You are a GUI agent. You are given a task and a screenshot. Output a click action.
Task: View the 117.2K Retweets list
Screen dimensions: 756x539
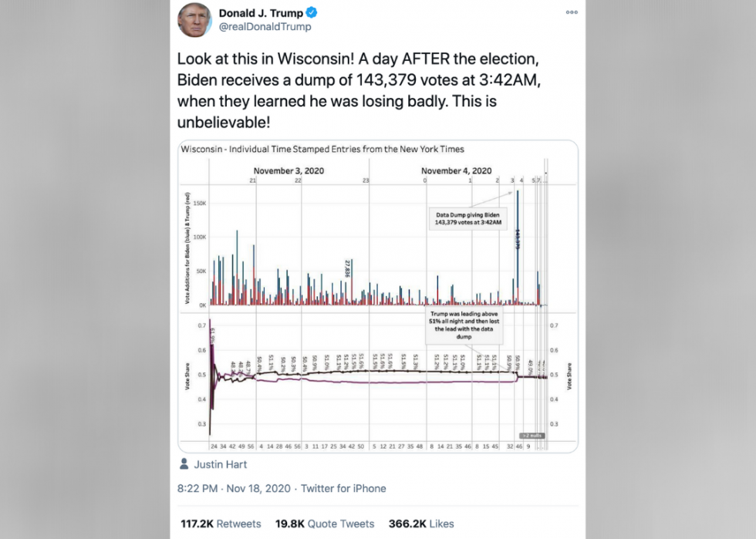220,523
